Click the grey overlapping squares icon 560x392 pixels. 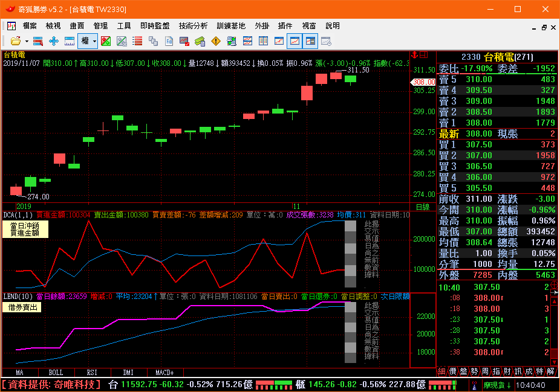click(153, 41)
